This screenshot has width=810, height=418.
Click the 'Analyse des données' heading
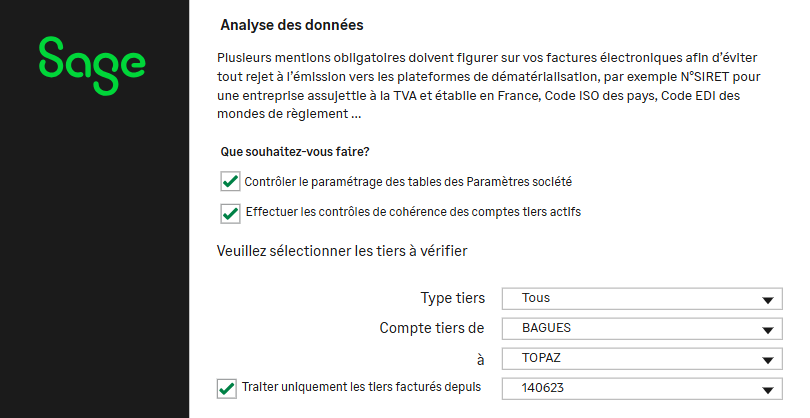pos(291,23)
